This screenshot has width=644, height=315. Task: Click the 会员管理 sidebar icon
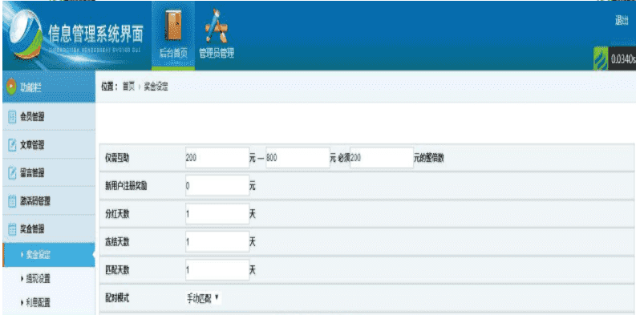click(x=12, y=118)
